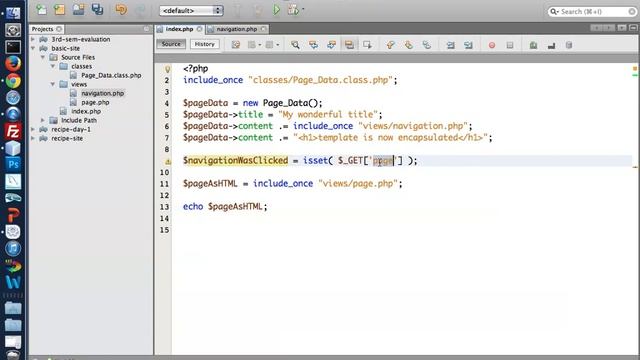Click inside the Search field
Image resolution: width=640 pixels, height=360 pixels.
(592, 11)
